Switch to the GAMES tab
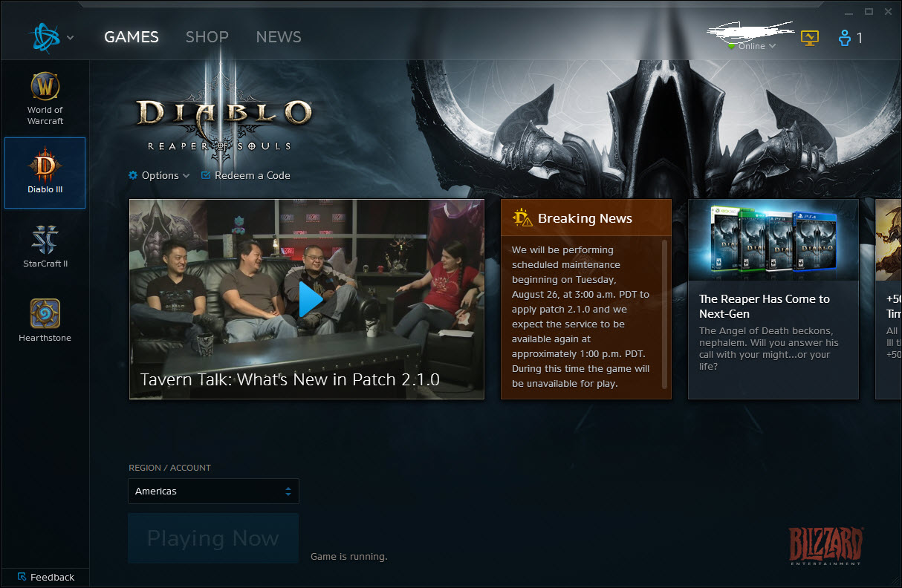Viewport: 902px width, 588px height. pyautogui.click(x=132, y=37)
